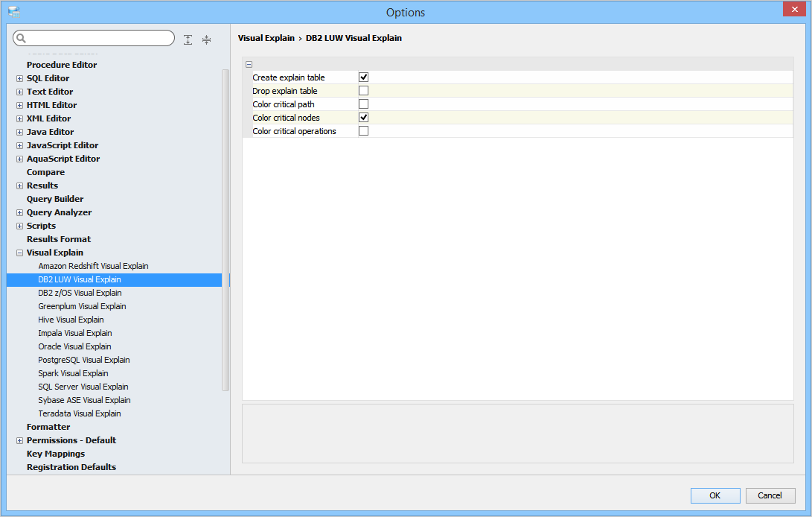
Task: Select Amazon Redshift Visual Explain
Action: click(93, 266)
